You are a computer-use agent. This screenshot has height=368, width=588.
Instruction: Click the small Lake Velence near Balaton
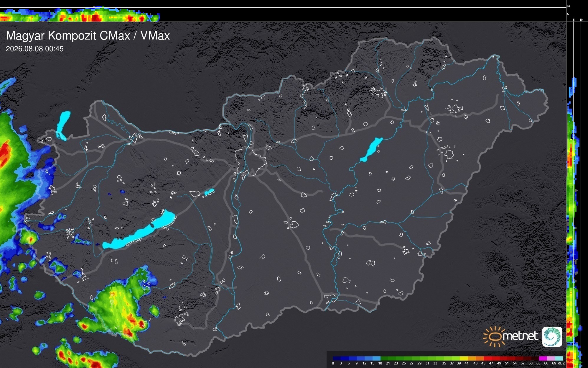tap(209, 192)
